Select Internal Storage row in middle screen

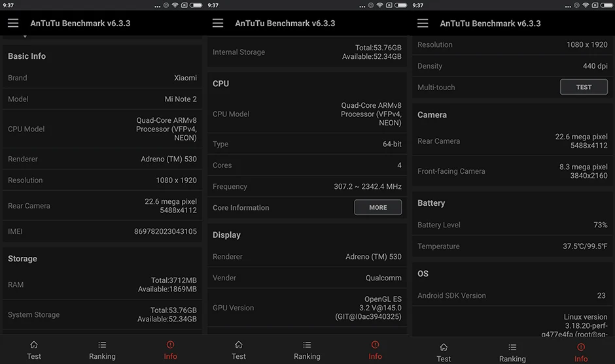(x=307, y=52)
